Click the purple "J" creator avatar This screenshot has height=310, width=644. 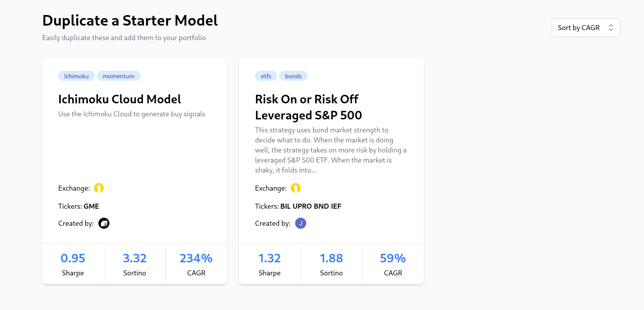(x=301, y=223)
